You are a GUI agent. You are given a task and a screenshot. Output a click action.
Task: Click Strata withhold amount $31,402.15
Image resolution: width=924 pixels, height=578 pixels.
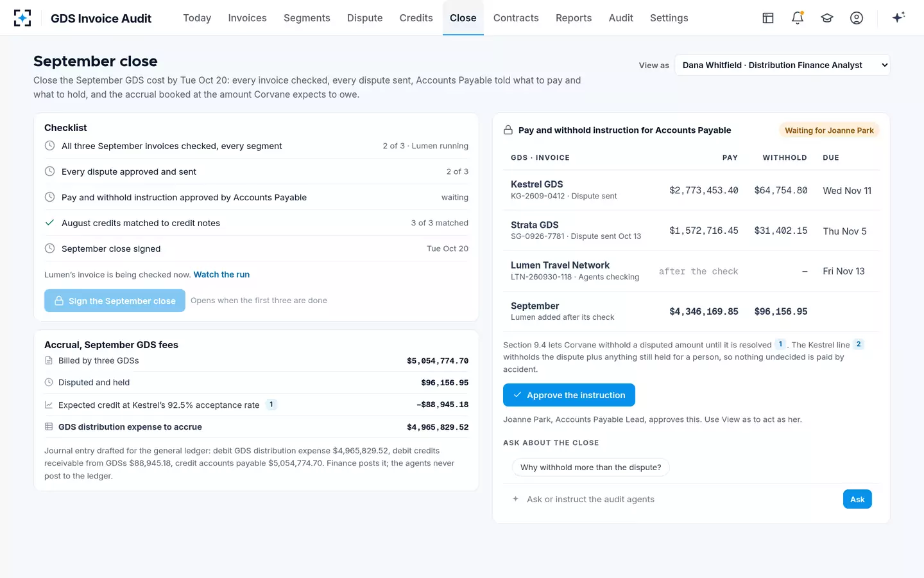tap(781, 231)
